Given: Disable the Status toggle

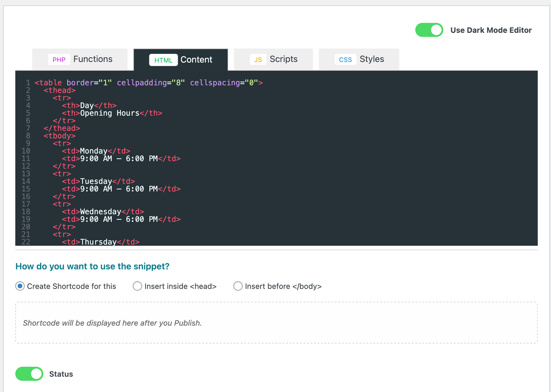Looking at the screenshot, I should (29, 374).
